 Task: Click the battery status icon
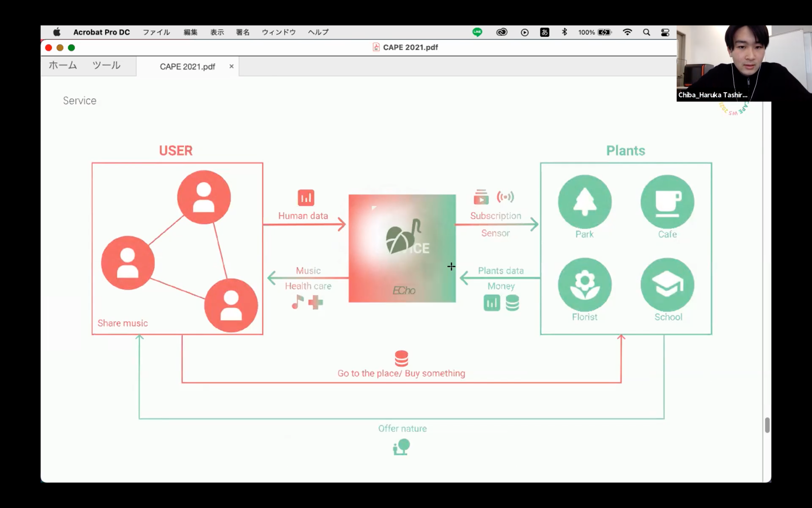[605, 32]
